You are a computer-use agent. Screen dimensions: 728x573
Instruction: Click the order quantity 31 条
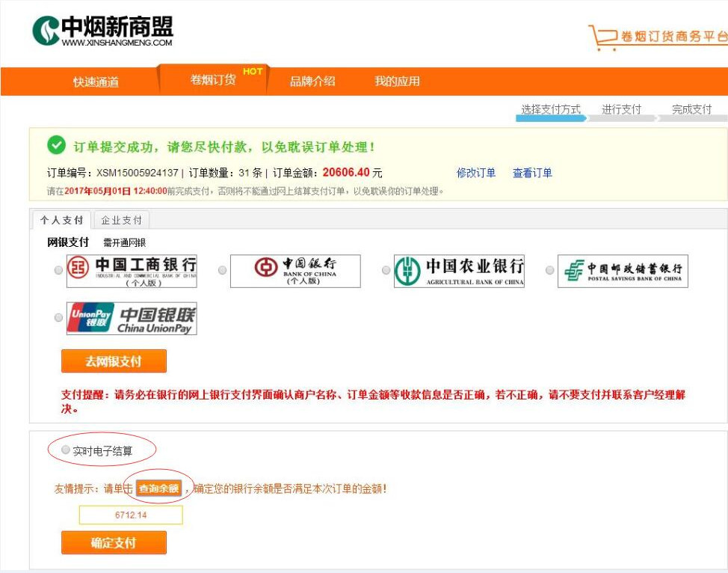[x=250, y=173]
